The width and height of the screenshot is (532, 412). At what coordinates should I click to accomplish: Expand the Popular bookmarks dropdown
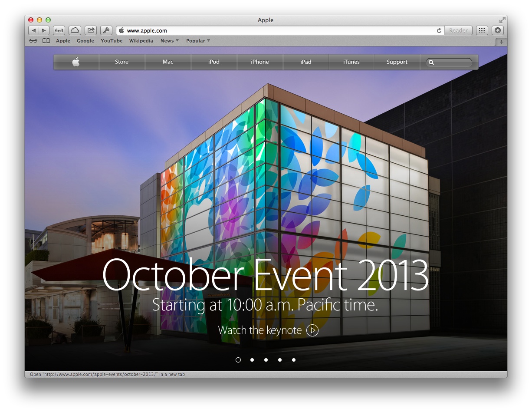[x=198, y=41]
